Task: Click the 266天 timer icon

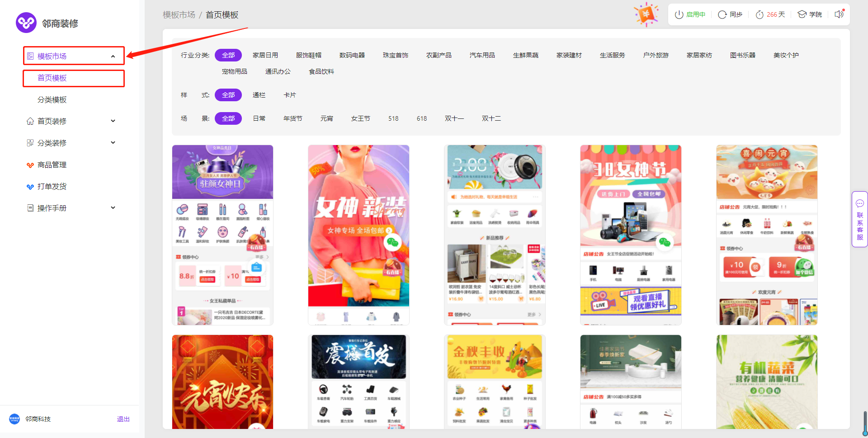Action: pyautogui.click(x=759, y=14)
